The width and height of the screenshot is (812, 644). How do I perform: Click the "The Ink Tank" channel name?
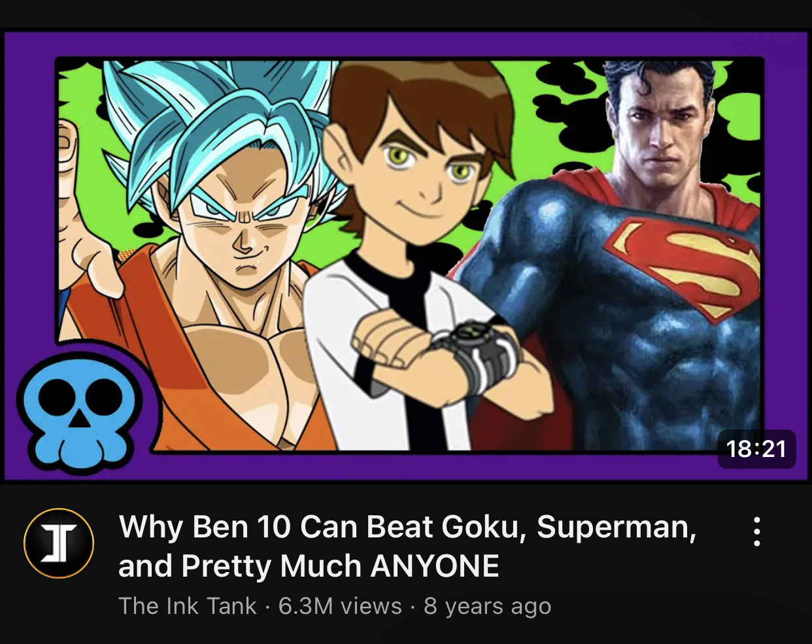188,606
